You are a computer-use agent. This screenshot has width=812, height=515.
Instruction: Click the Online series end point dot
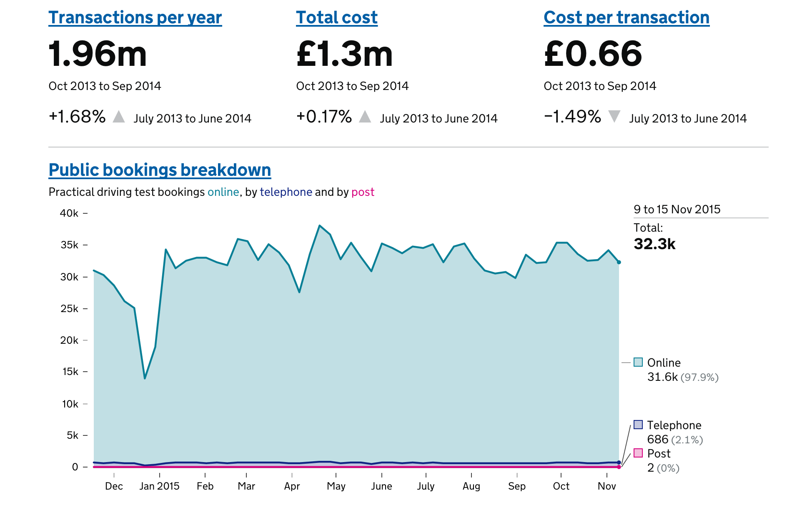point(619,262)
